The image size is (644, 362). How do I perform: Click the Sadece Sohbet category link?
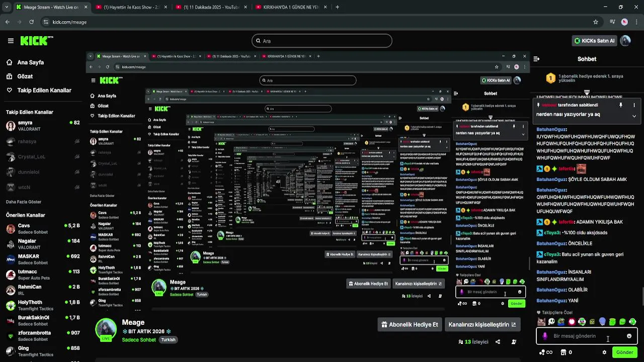[x=139, y=340]
